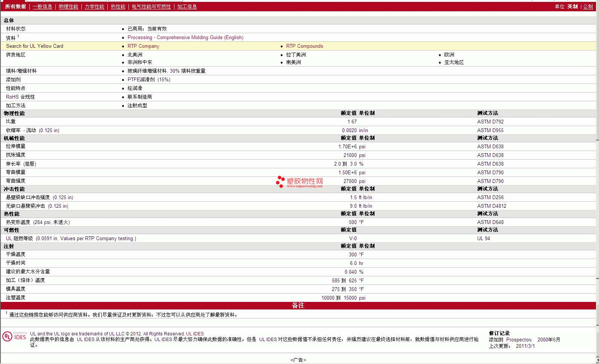Viewport: 599px width, 364px height.
Task: Open 电气性能与可燃性 tab
Action: click(x=151, y=7)
